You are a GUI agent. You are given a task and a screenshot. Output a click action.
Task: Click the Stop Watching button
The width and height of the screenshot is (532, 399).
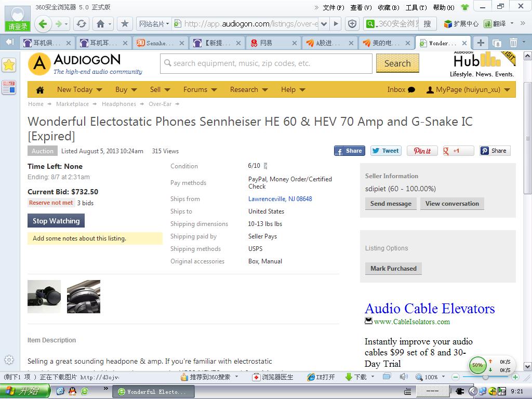[56, 221]
